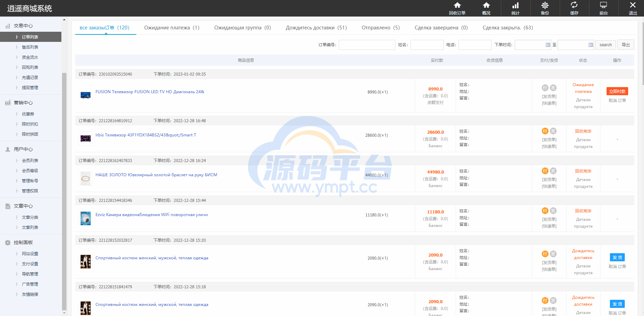Click 发 shipping icon for order 221228154418346

[x=553, y=211]
